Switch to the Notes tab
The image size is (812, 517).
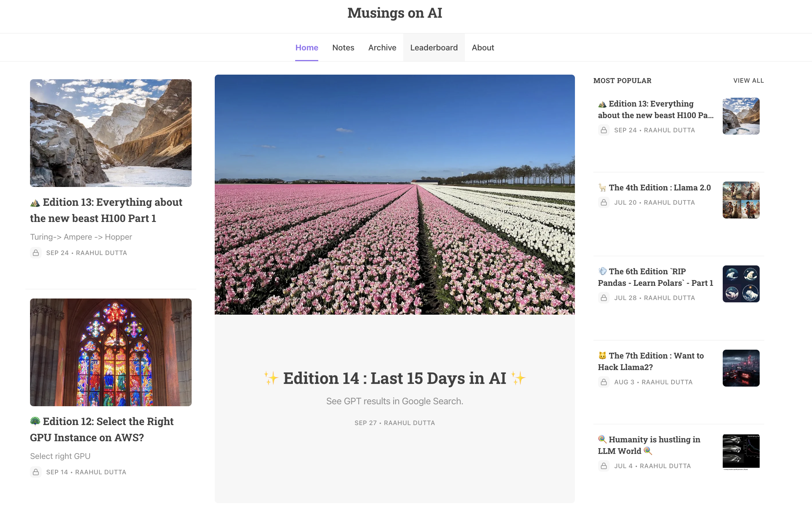[343, 47]
